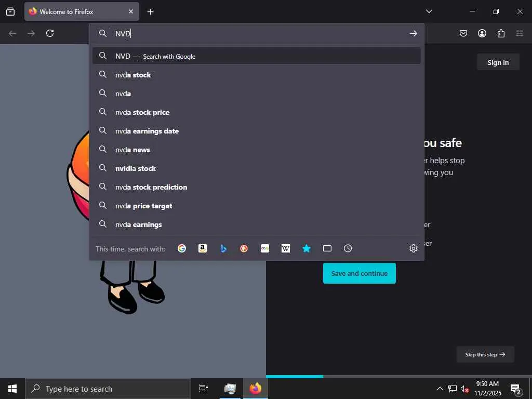This screenshot has height=399, width=532.
Task: Search with eBay one-off icon
Action: [x=265, y=248]
